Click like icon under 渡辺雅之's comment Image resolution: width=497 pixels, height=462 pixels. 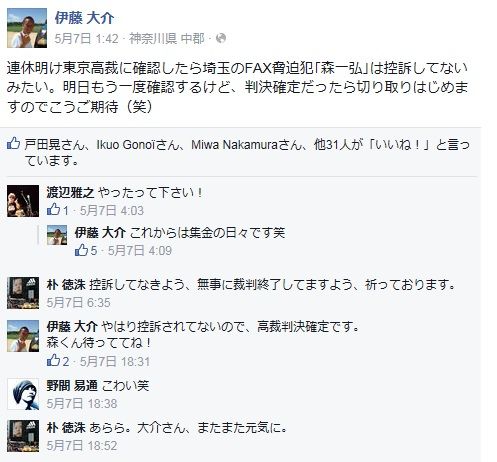click(53, 210)
